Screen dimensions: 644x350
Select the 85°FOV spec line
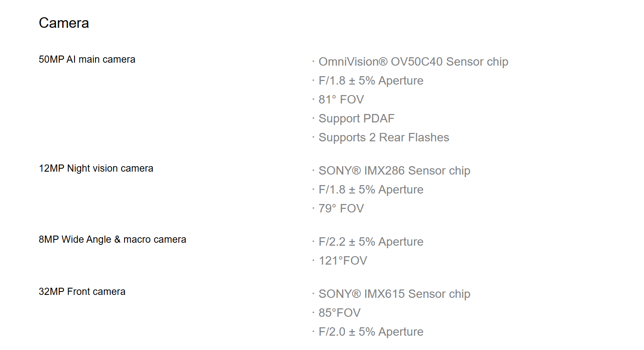(339, 313)
